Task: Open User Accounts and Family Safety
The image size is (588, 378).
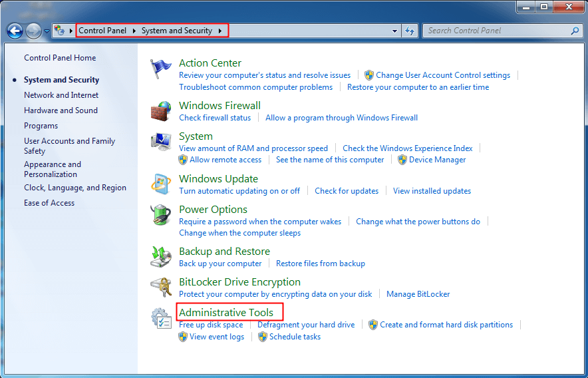Action: coord(69,146)
